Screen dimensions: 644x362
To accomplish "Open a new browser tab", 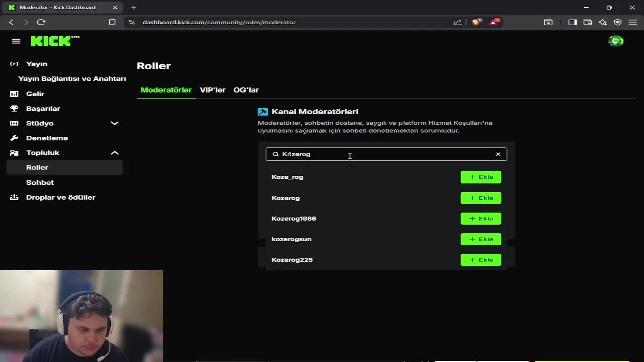I will click(x=133, y=8).
